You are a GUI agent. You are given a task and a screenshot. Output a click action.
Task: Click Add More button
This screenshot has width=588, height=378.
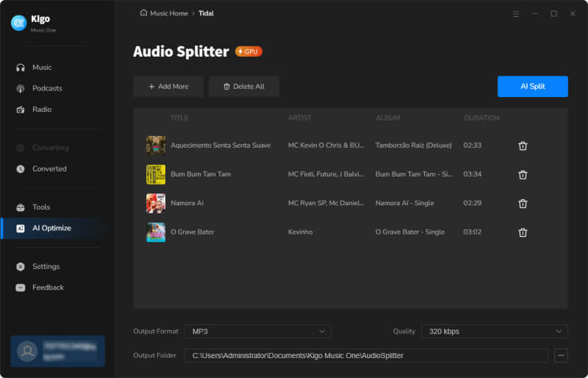coord(168,87)
